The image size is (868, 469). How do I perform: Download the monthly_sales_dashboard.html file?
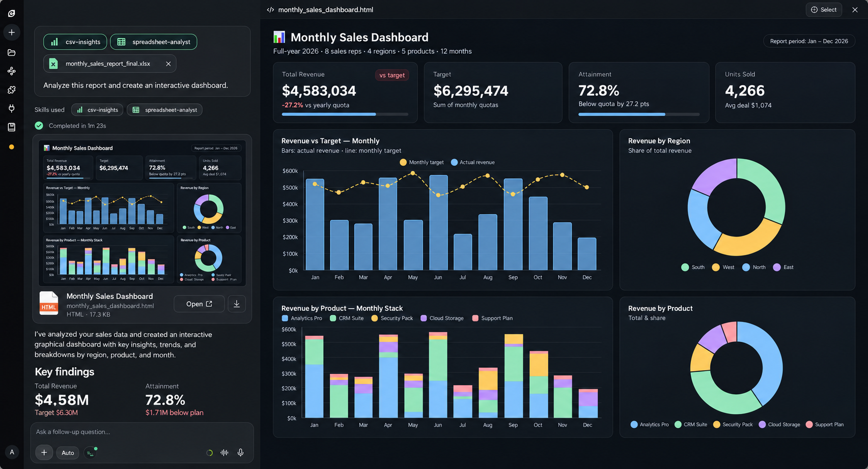(x=237, y=304)
